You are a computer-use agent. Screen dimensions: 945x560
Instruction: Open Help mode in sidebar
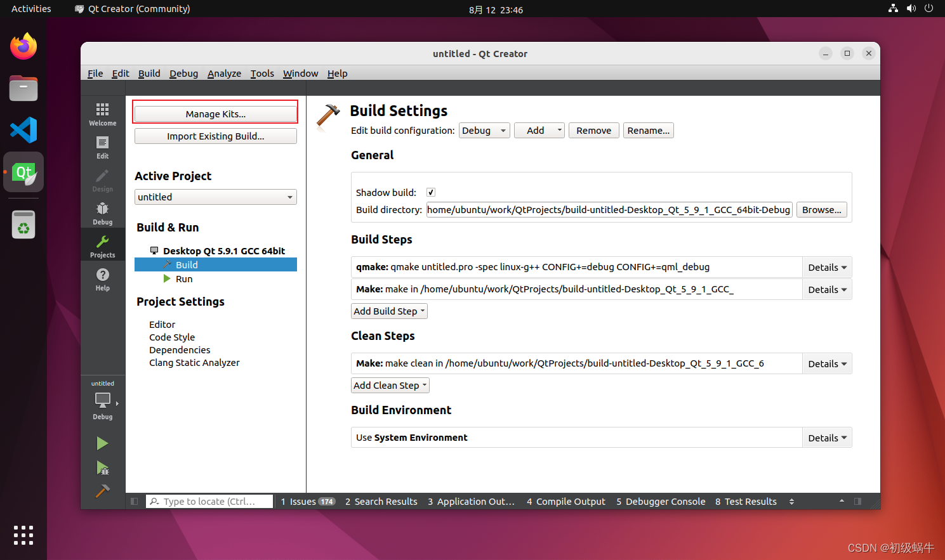tap(102, 279)
